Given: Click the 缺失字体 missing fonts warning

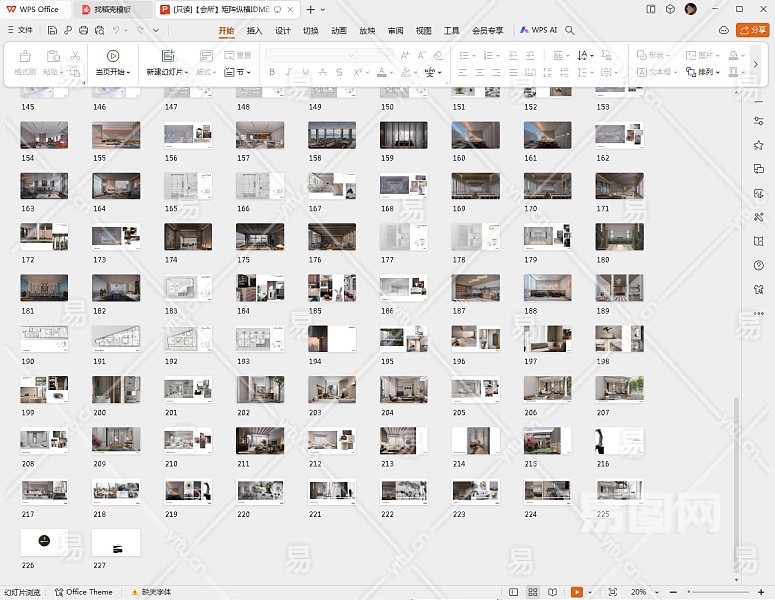Looking at the screenshot, I should click(150, 592).
